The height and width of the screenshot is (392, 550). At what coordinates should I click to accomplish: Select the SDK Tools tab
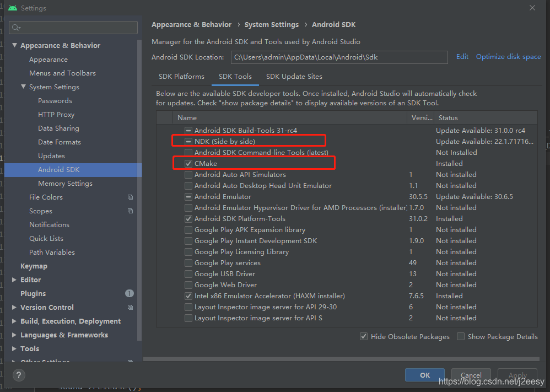tap(235, 77)
